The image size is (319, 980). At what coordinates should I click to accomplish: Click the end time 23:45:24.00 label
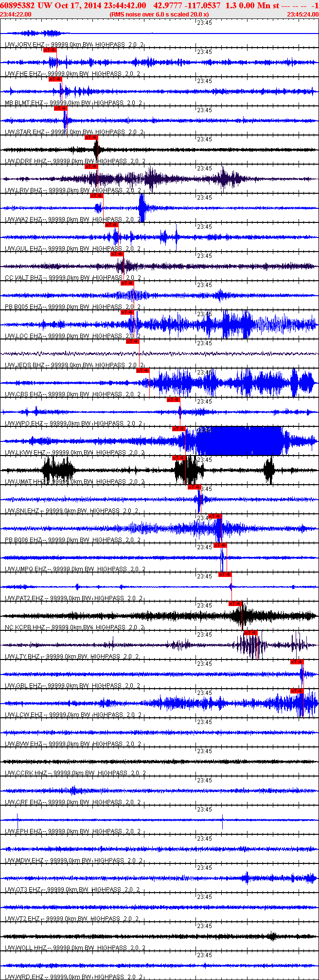[x=302, y=15]
